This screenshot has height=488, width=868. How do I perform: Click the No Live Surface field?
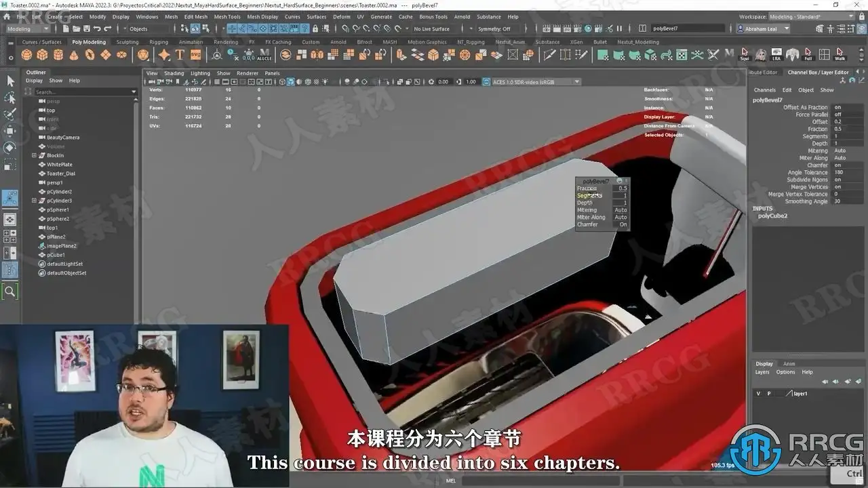point(434,28)
